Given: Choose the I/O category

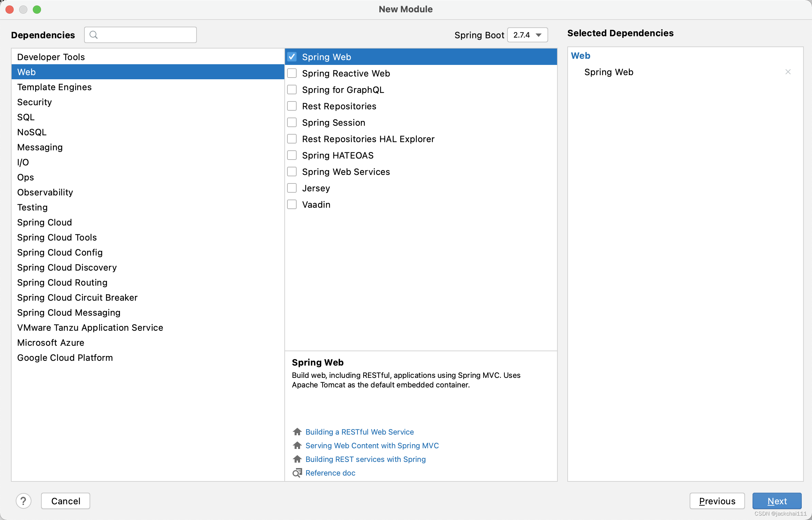Looking at the screenshot, I should tap(148, 162).
